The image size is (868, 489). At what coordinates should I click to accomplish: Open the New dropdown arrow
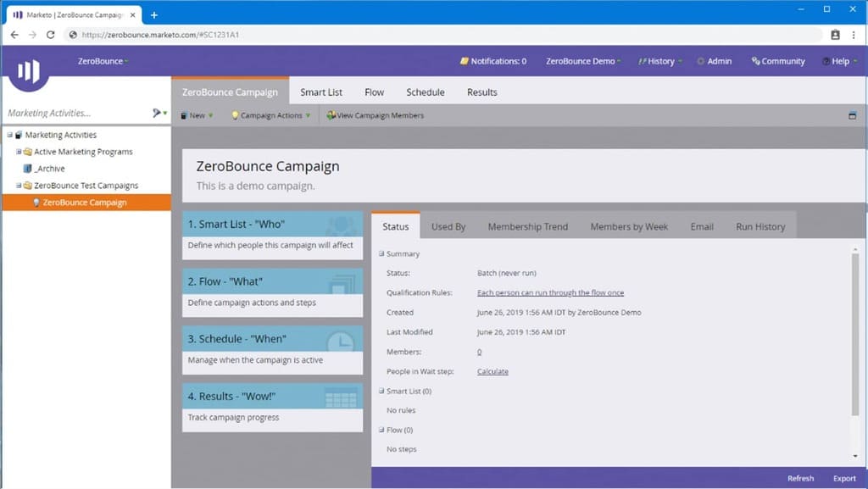click(211, 115)
